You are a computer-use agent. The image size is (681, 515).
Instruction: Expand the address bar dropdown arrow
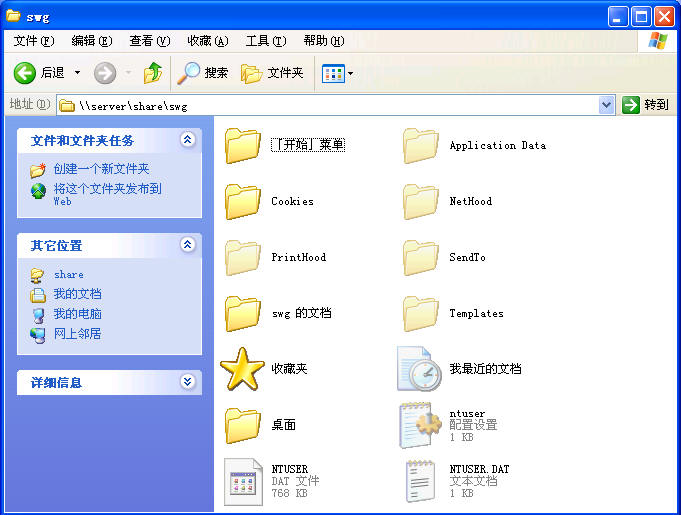click(606, 105)
